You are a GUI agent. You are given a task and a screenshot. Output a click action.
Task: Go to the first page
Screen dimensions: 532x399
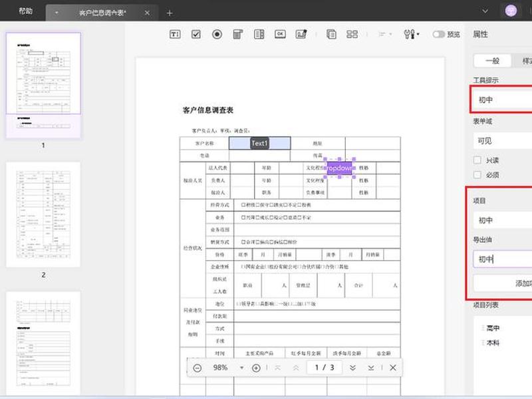[277, 368]
